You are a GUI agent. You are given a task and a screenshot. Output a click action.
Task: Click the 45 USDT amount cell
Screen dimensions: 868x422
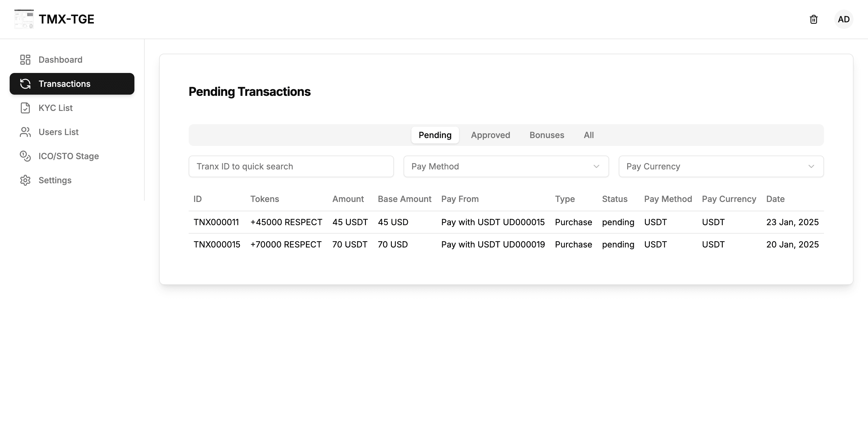pyautogui.click(x=350, y=222)
